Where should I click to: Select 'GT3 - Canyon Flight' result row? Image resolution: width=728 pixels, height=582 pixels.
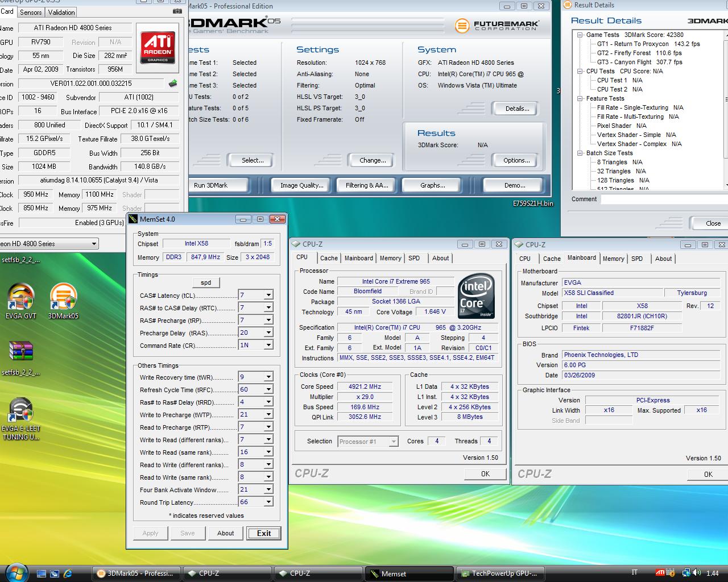point(639,62)
